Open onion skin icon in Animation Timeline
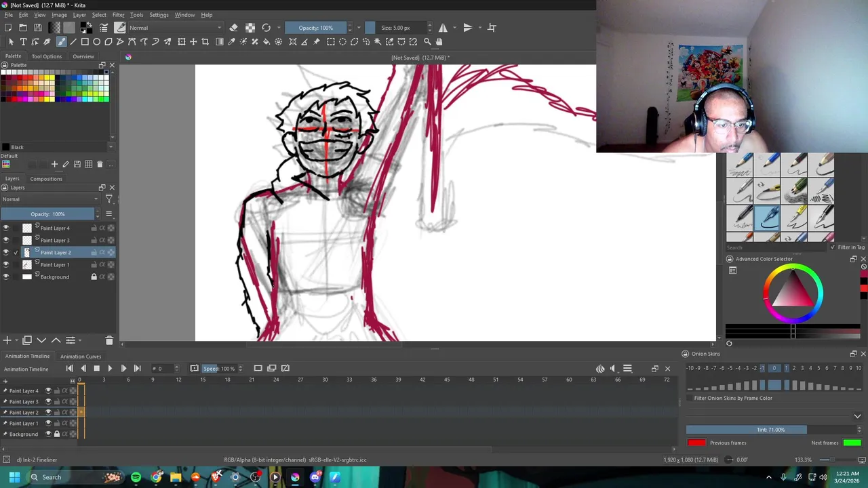Screen dimensions: 868x488 point(600,369)
